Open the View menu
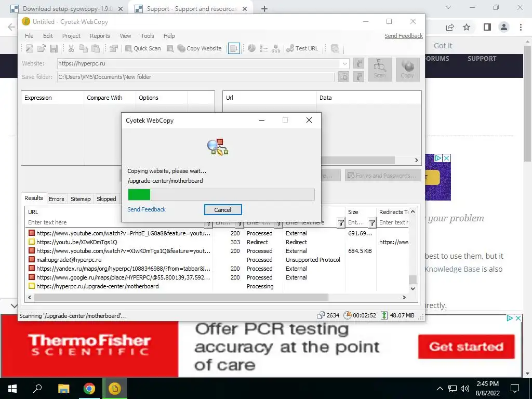 (x=125, y=36)
